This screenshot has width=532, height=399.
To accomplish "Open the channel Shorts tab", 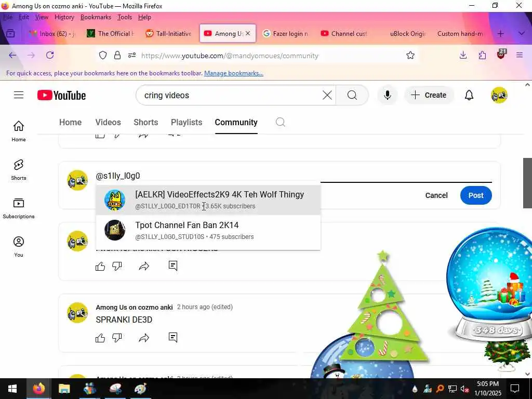I will click(146, 122).
